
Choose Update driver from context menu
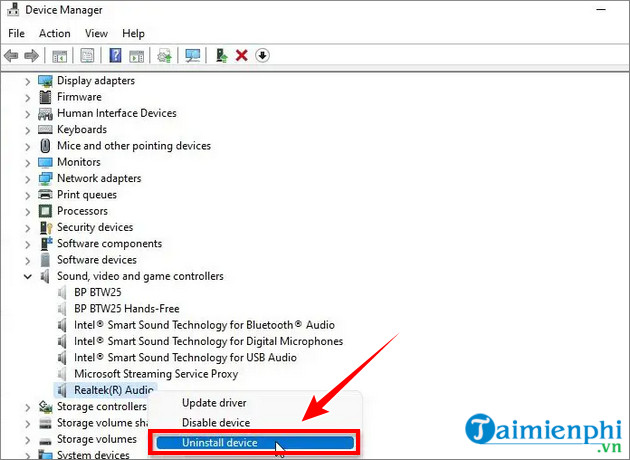coord(214,403)
